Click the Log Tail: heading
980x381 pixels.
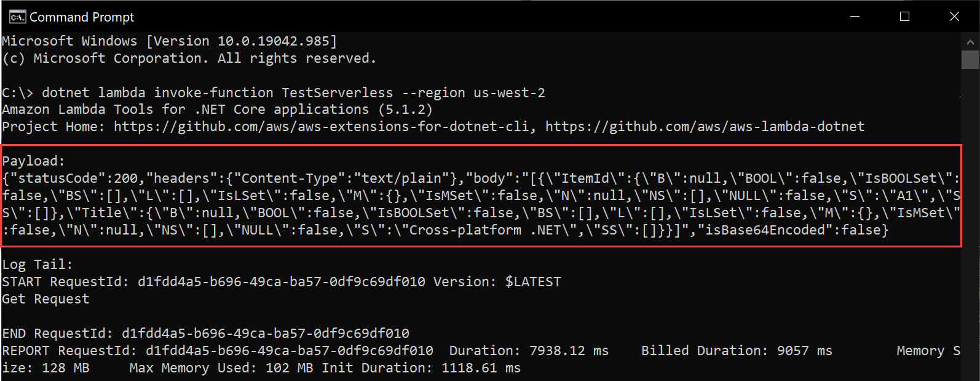(x=38, y=265)
